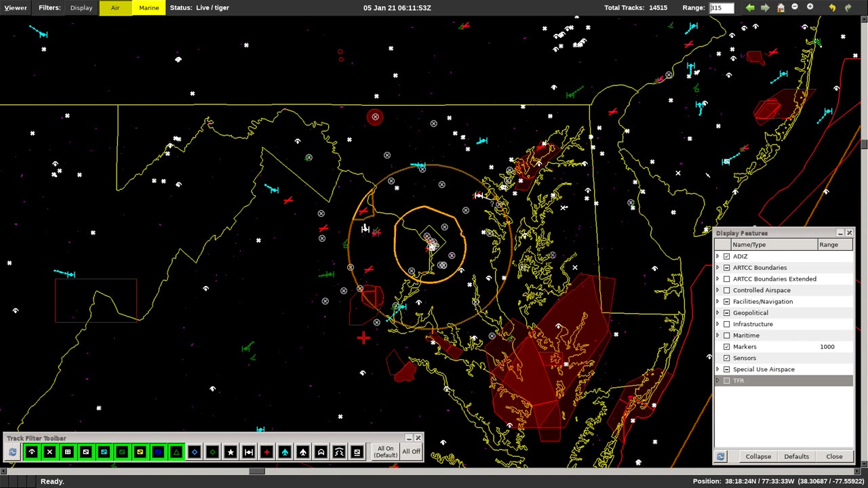Screen dimensions: 868x488
Task: Toggle the blue filled-box track filter
Action: [158, 452]
